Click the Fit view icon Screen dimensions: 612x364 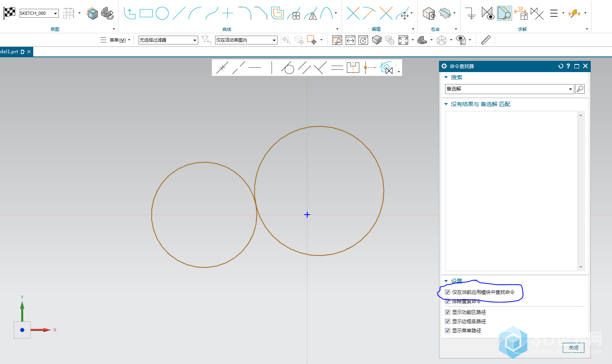(403, 40)
